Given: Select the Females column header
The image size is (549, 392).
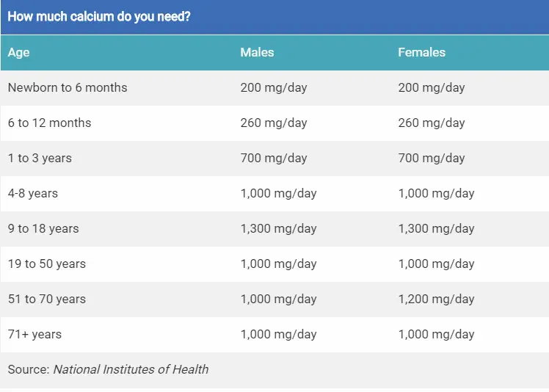Looking at the screenshot, I should pos(421,53).
